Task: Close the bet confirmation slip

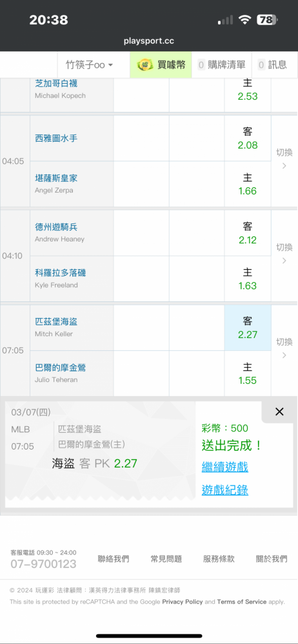Action: (x=279, y=412)
